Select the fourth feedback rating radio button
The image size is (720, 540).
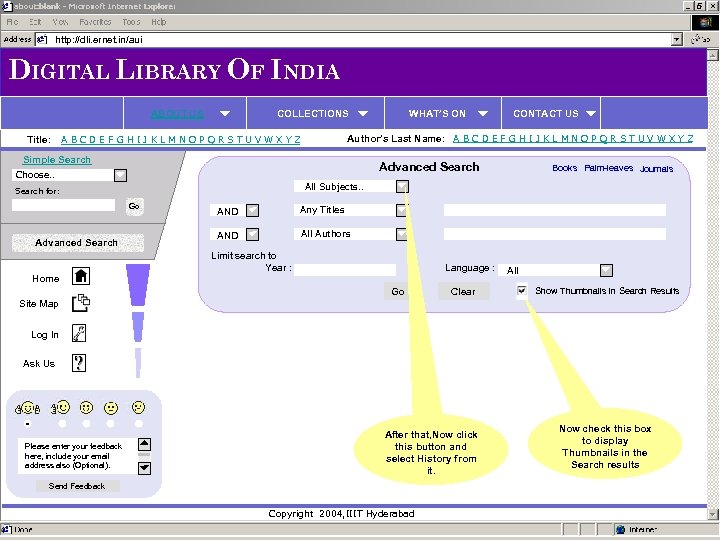(x=111, y=424)
